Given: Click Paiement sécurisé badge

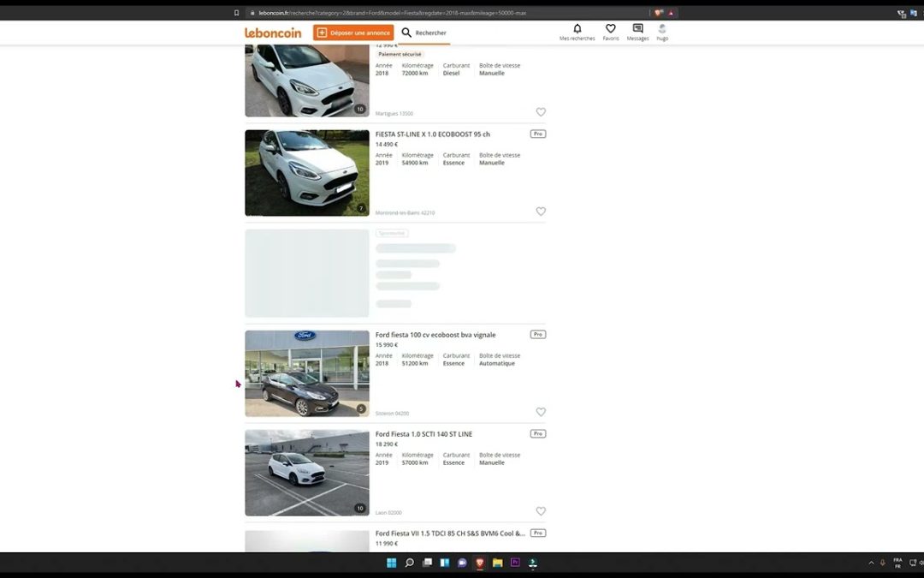Looking at the screenshot, I should click(400, 54).
